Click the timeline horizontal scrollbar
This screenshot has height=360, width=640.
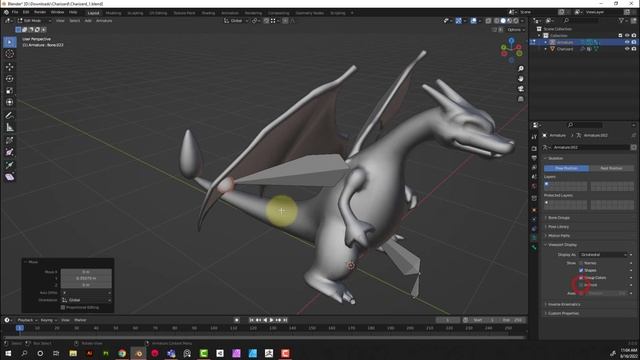click(264, 338)
